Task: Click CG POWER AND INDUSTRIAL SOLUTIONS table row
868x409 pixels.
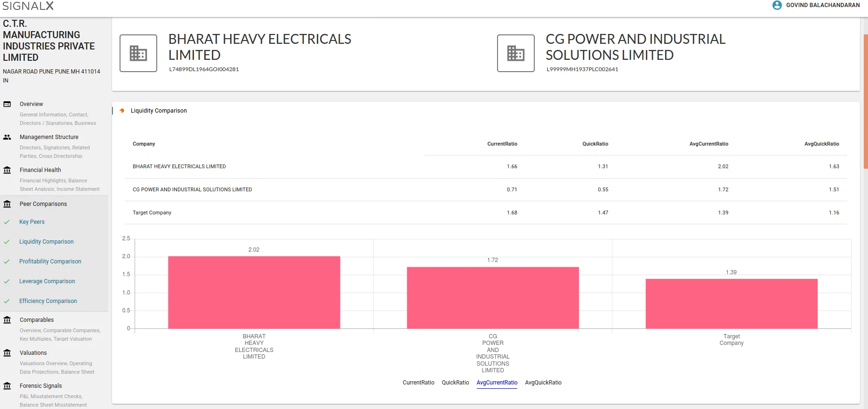Action: pos(486,190)
